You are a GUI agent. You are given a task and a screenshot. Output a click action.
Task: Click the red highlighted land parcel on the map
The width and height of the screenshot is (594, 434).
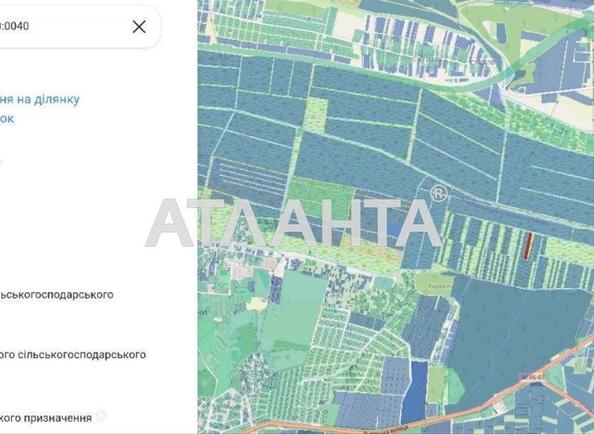pos(528,245)
